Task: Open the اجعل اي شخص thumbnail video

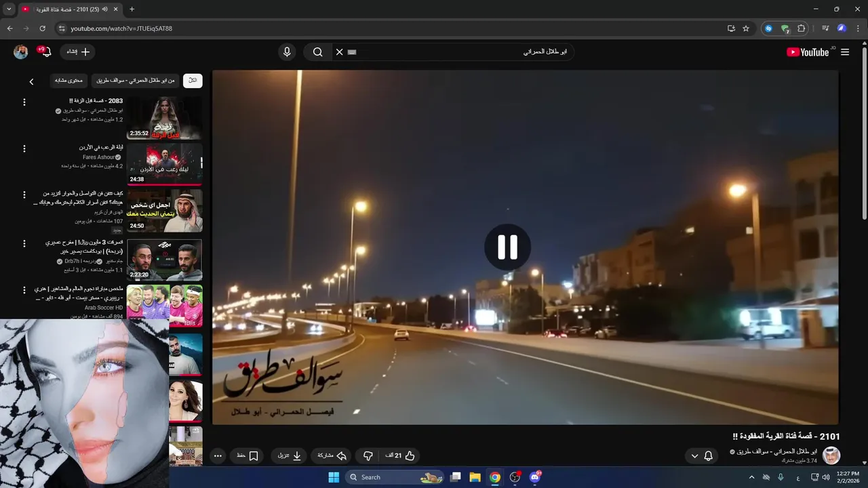Action: pyautogui.click(x=165, y=211)
